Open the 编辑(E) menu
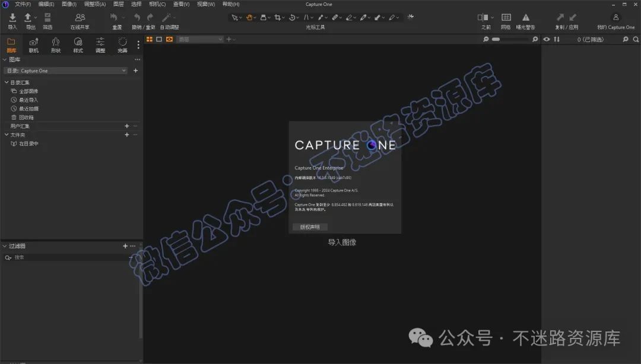The width and height of the screenshot is (641, 364). tap(46, 4)
